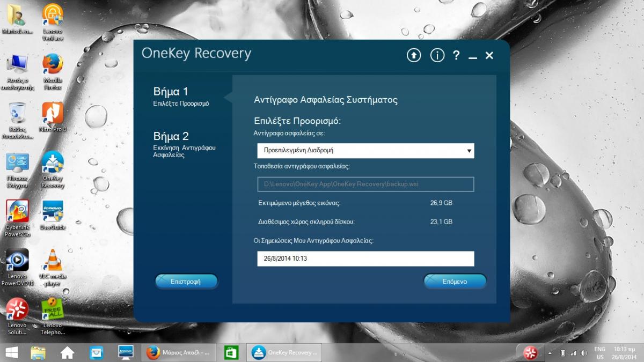The width and height of the screenshot is (644, 362).
Task: Click the backup notes field with 26/8/2014 10:13
Action: pos(365,258)
